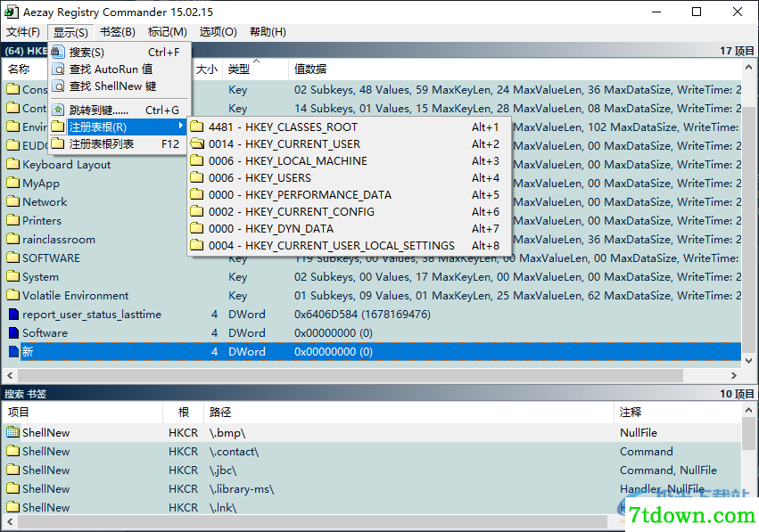Select the System key folder icon
759x532 pixels.
tap(13, 276)
